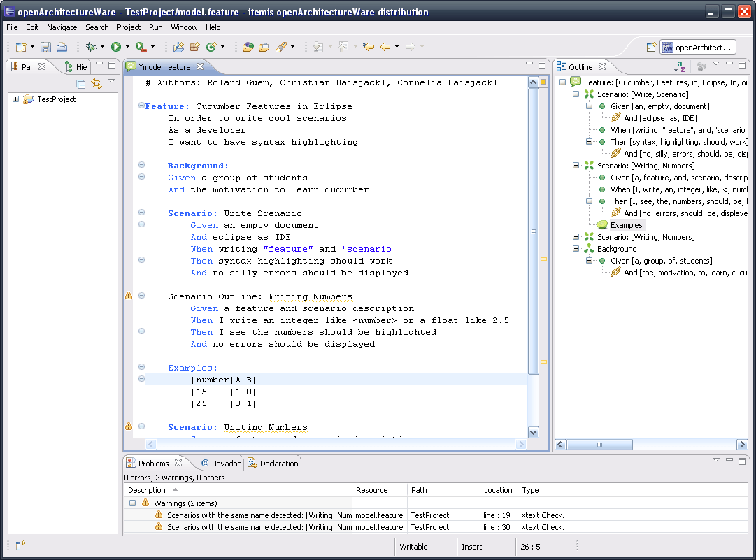Click the Open Perspective icon

(x=651, y=47)
